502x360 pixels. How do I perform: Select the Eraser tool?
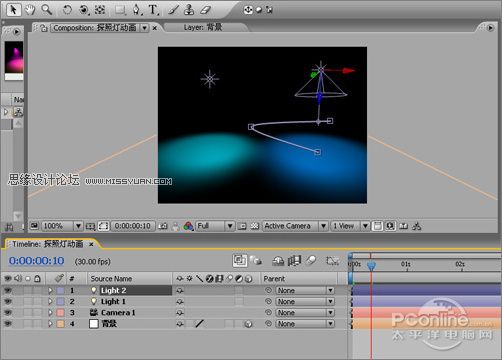(x=205, y=10)
